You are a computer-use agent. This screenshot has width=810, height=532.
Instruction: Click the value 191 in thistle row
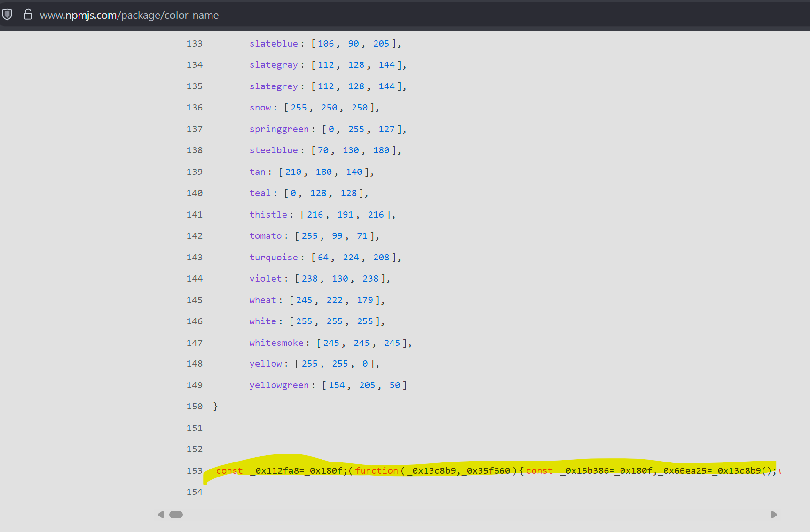(x=345, y=215)
